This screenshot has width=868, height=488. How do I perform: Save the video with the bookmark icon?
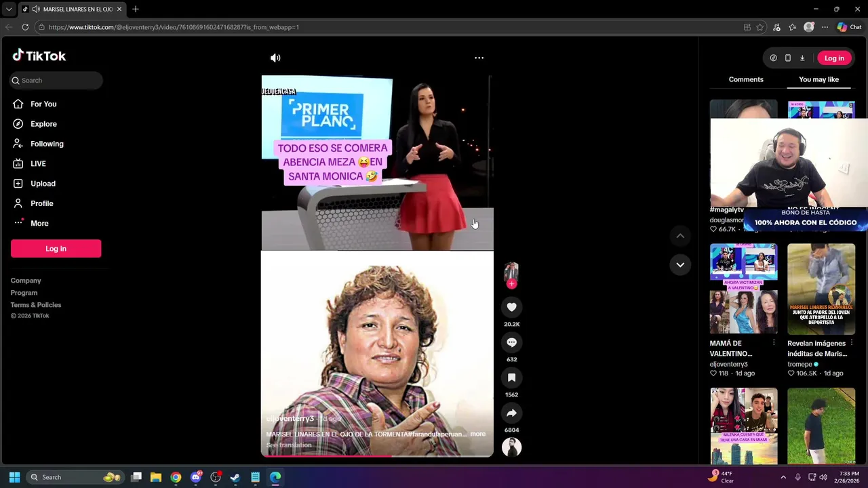[x=511, y=378]
